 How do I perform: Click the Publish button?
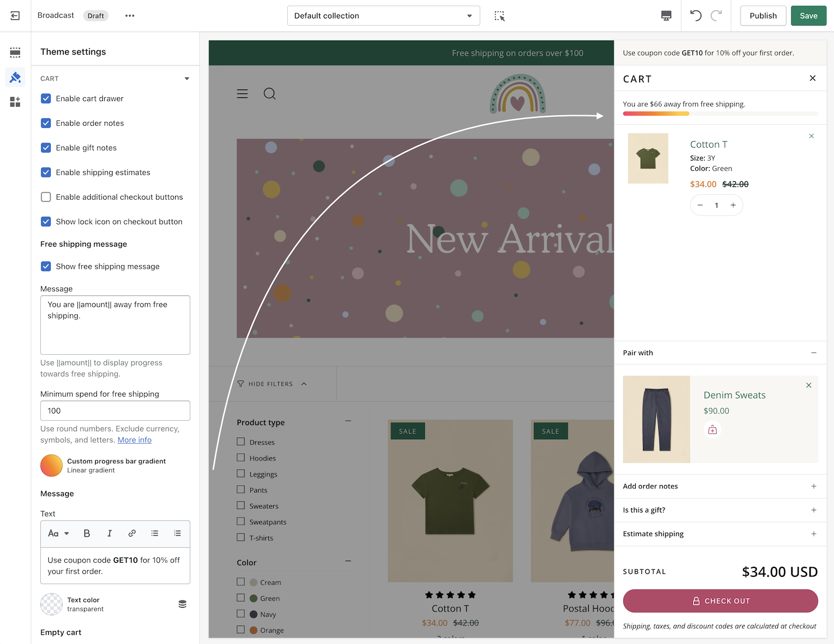pos(763,16)
